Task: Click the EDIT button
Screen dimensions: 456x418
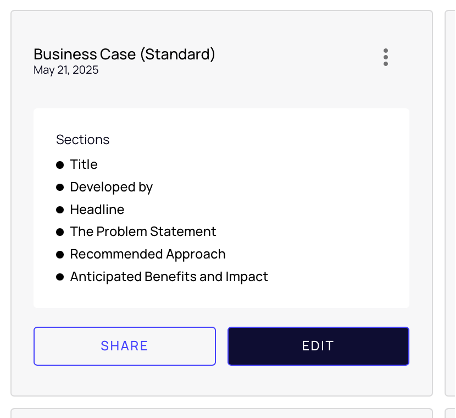Action: 318,346
